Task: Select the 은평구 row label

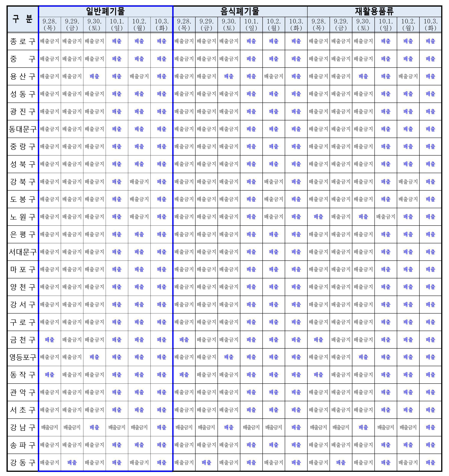Action: point(23,234)
